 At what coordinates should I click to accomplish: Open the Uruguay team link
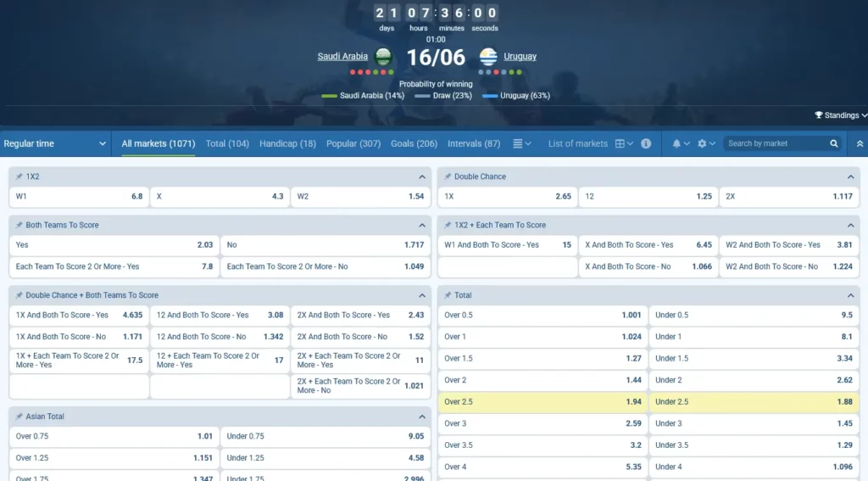click(x=520, y=57)
